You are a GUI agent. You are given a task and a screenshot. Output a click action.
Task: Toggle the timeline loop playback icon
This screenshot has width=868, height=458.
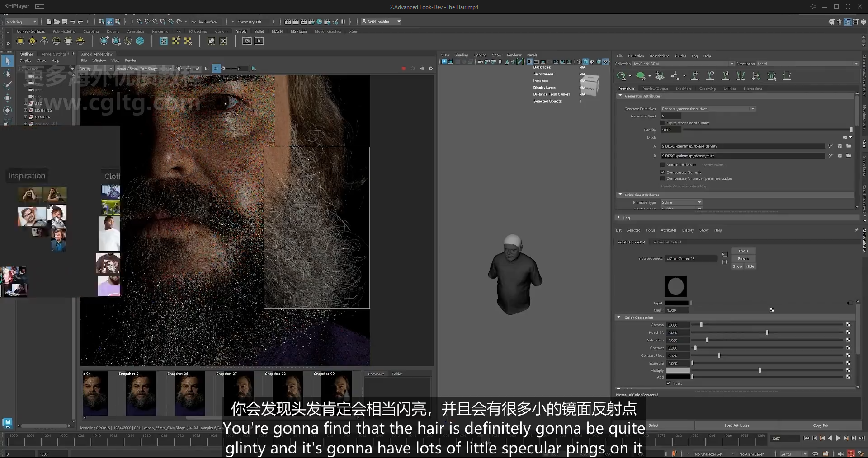tap(815, 454)
